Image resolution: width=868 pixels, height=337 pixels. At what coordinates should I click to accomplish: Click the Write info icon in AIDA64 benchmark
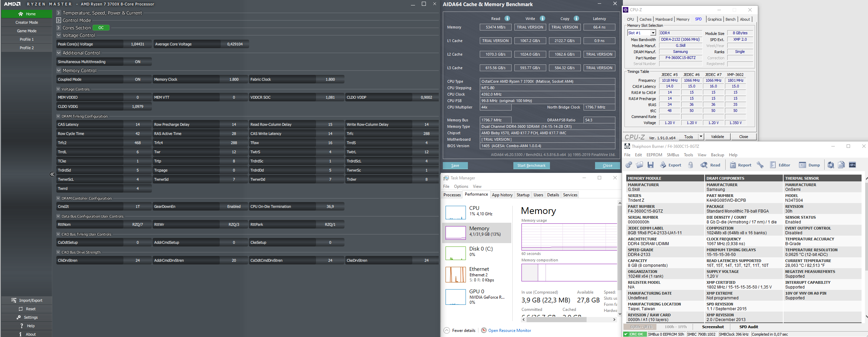pos(542,18)
